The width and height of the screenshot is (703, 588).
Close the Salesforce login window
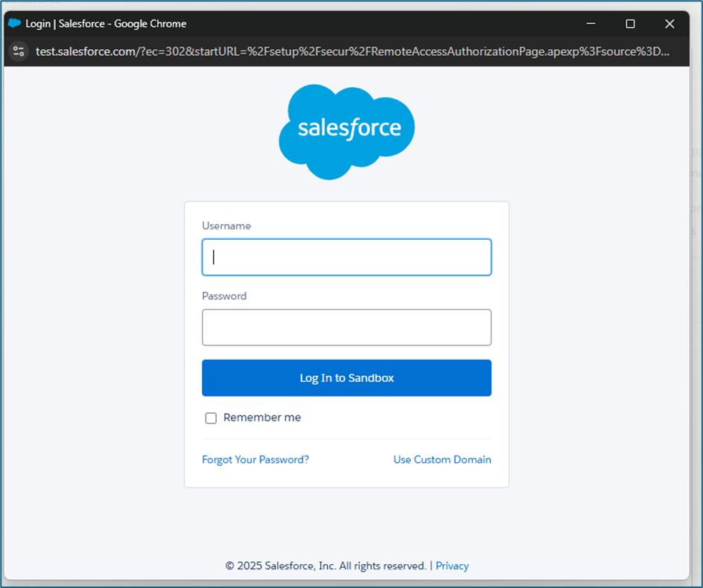point(669,24)
